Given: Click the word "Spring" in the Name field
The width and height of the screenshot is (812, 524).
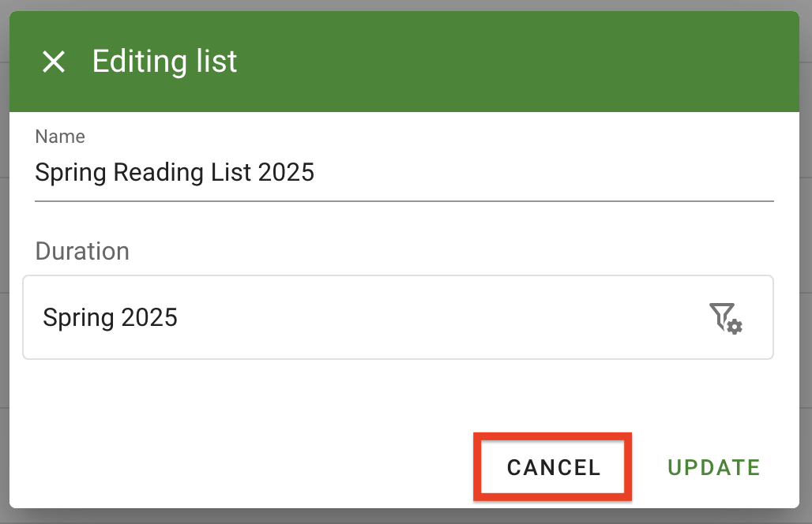Looking at the screenshot, I should tap(71, 172).
